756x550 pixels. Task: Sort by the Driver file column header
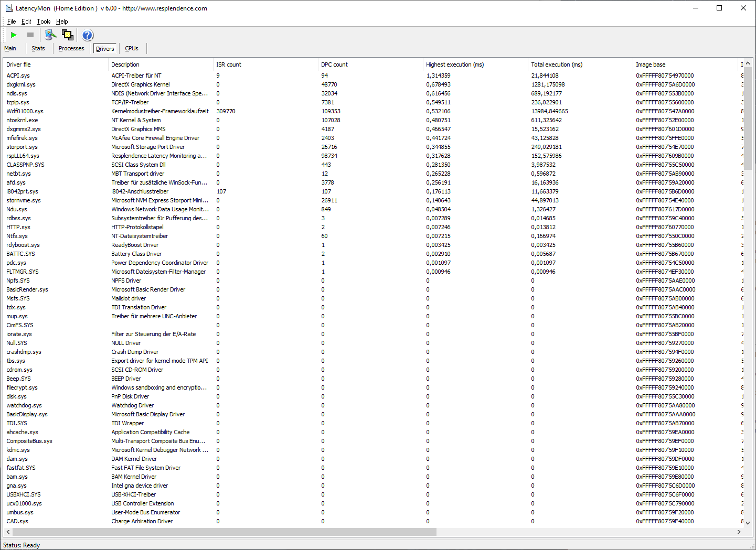(56, 64)
